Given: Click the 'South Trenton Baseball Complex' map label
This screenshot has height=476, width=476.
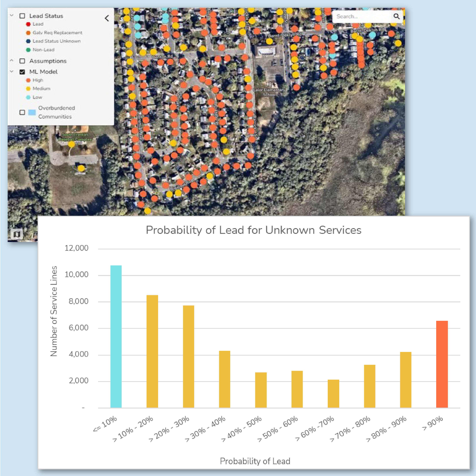Looking at the screenshot, I should click(75, 137).
